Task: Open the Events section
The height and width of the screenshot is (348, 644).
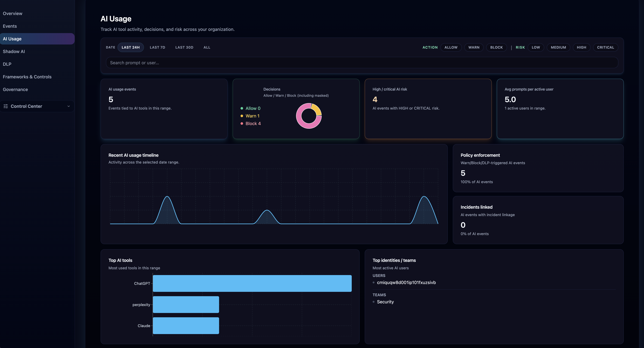Action: click(x=10, y=26)
